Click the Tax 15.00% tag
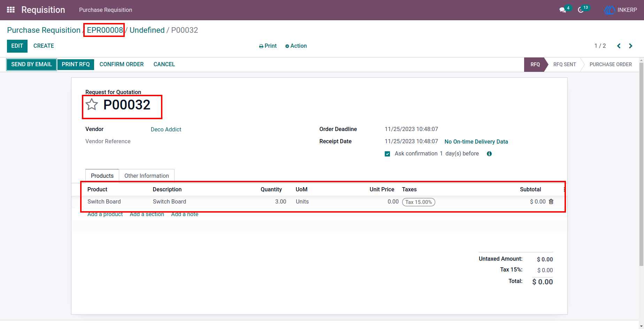Screen dimensions: 644x329 click(419, 202)
